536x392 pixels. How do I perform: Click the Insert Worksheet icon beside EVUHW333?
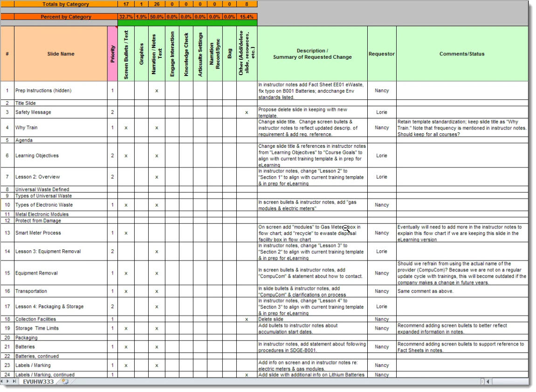[x=65, y=382]
